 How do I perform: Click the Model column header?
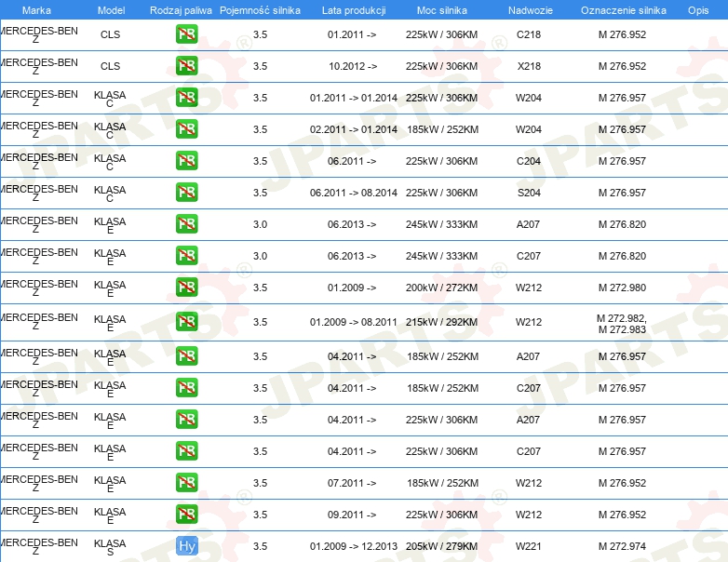111,9
